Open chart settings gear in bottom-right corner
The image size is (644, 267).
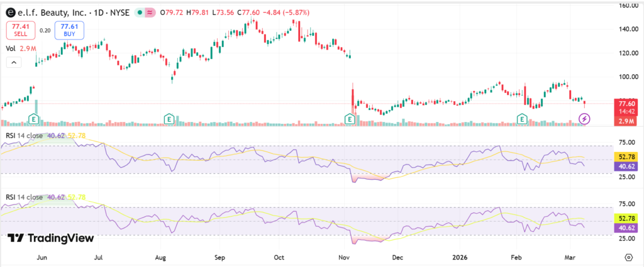[x=628, y=258]
